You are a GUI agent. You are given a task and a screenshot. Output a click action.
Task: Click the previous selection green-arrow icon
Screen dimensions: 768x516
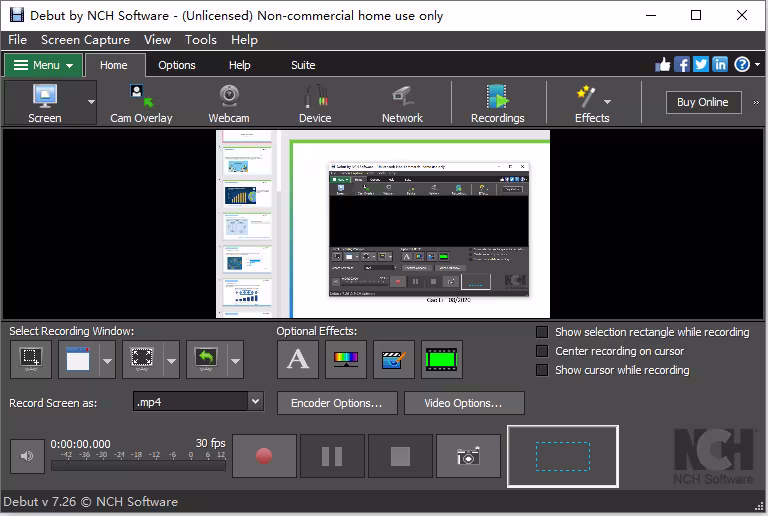coord(206,360)
